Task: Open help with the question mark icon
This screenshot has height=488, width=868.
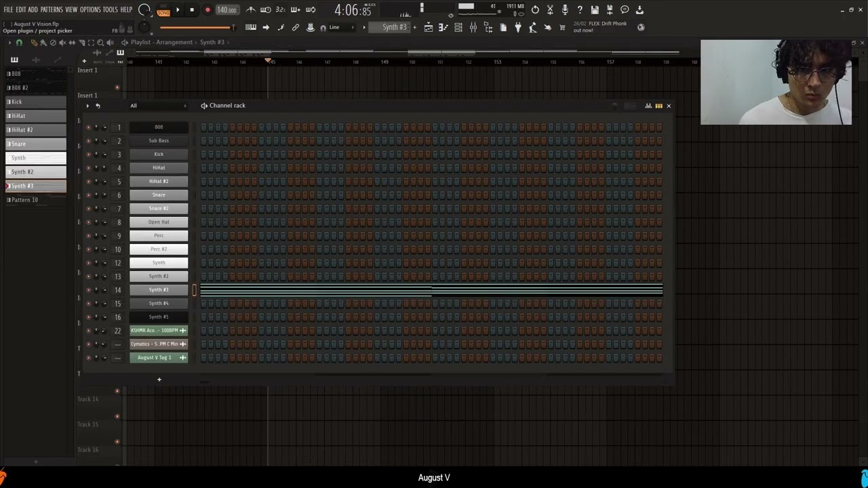Action: [x=580, y=9]
